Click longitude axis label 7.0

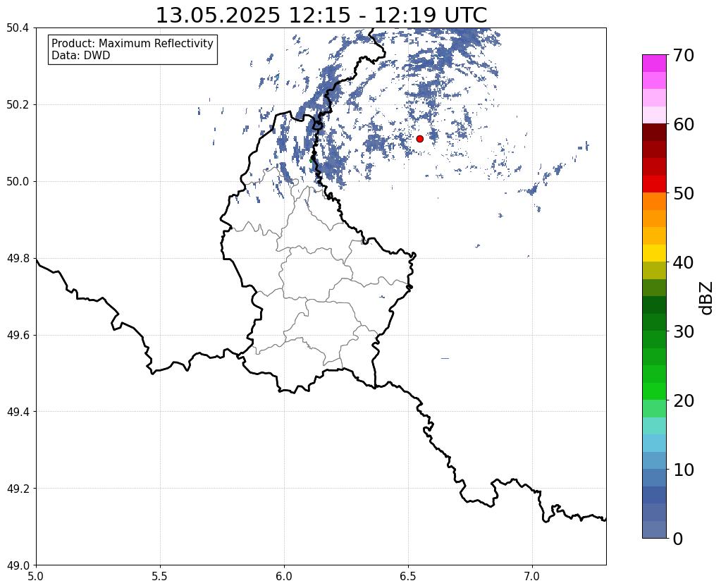pyautogui.click(x=532, y=575)
